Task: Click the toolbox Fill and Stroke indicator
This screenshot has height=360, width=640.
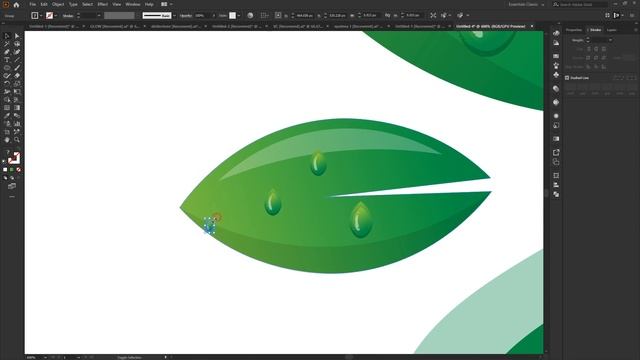Action: click(13, 158)
